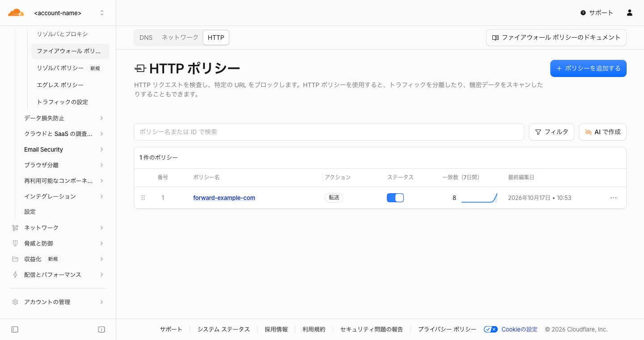Switch to the DNS tab
The width and height of the screenshot is (644, 340).
146,38
